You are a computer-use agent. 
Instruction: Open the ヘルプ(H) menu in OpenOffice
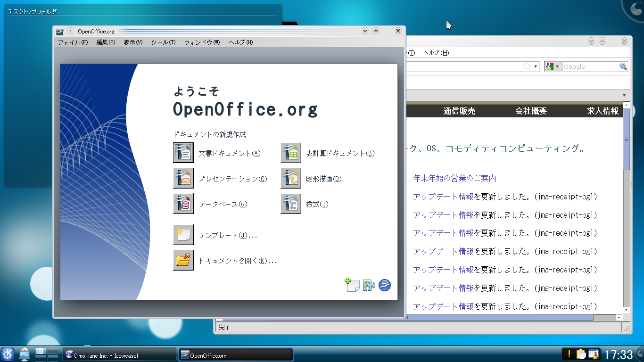pyautogui.click(x=240, y=42)
